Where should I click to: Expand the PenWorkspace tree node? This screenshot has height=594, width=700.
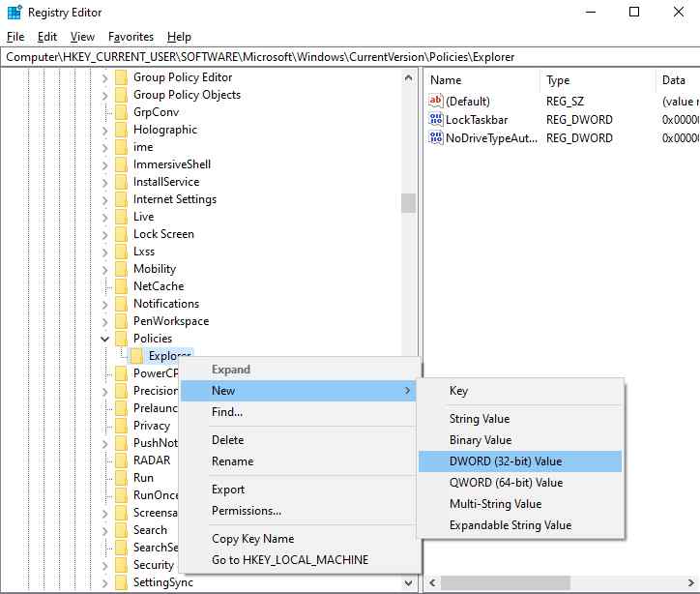tap(105, 322)
